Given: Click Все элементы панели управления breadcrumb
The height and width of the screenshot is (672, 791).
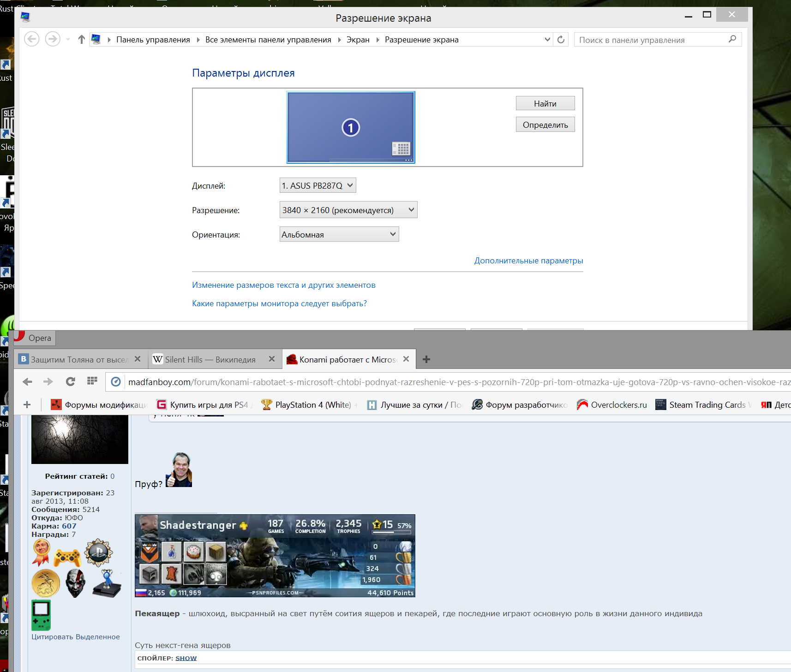Looking at the screenshot, I should click(268, 40).
